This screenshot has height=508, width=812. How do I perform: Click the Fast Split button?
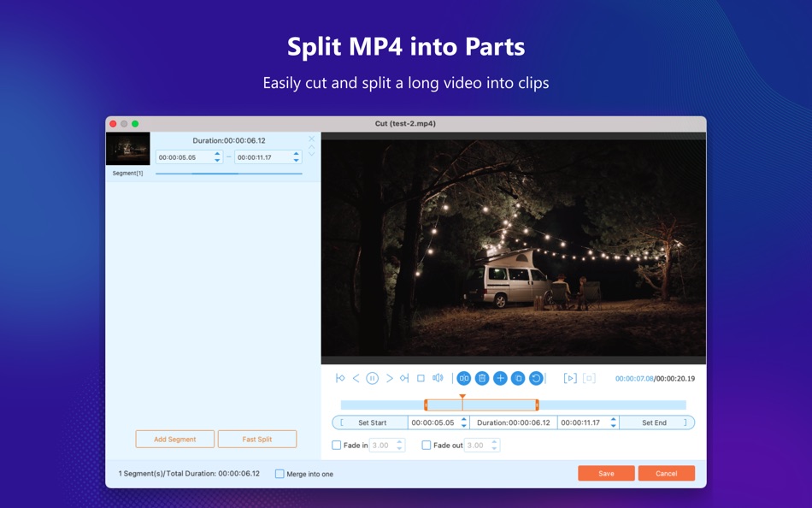point(257,439)
